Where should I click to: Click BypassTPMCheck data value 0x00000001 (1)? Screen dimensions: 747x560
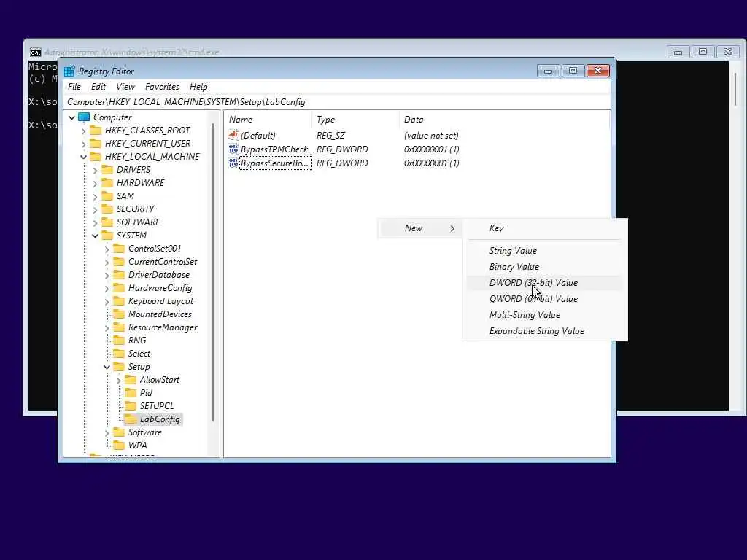[432, 149]
